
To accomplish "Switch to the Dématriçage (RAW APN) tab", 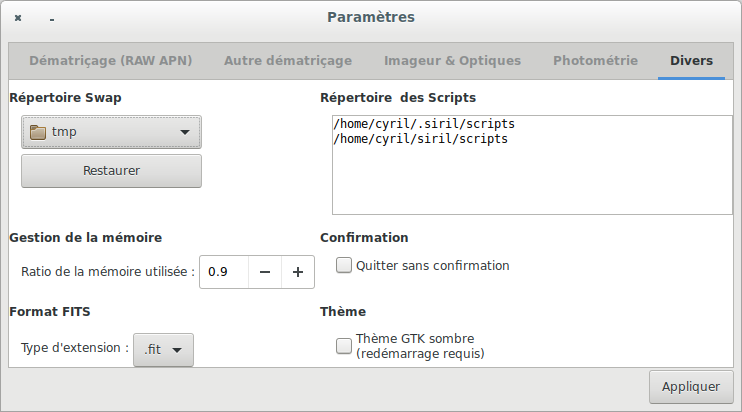I will [x=110, y=60].
